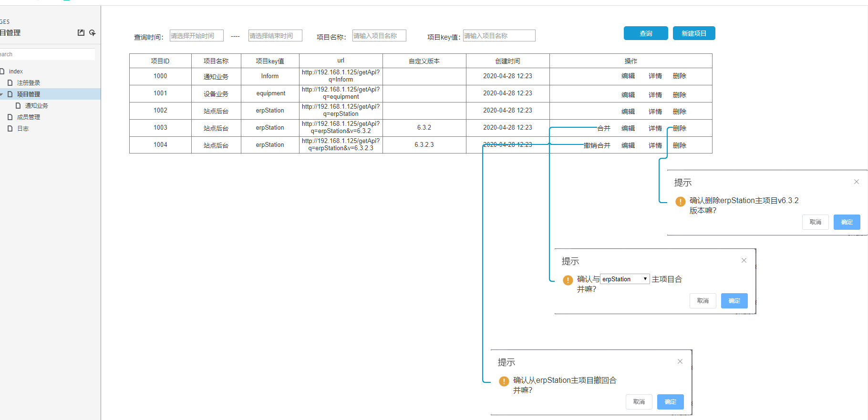Image resolution: width=868 pixels, height=420 pixels.
Task: Collapse the 项目管理 tree node
Action: pyautogui.click(x=1, y=94)
